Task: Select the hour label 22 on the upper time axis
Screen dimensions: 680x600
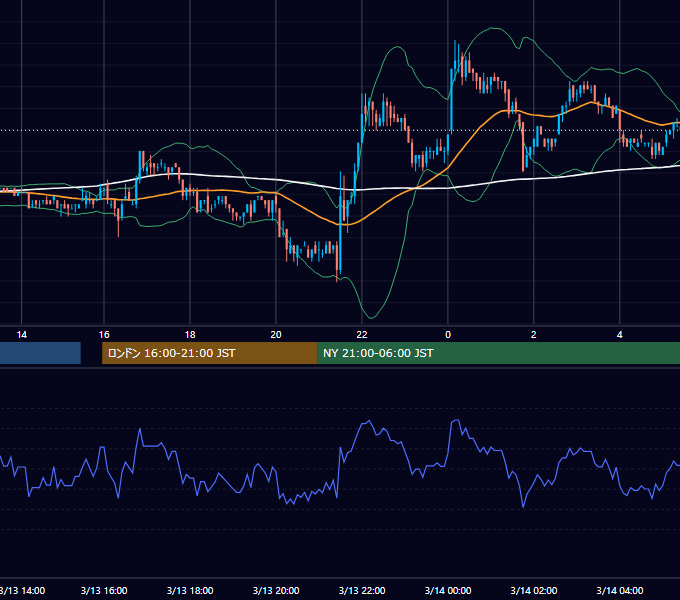Action: click(x=362, y=335)
